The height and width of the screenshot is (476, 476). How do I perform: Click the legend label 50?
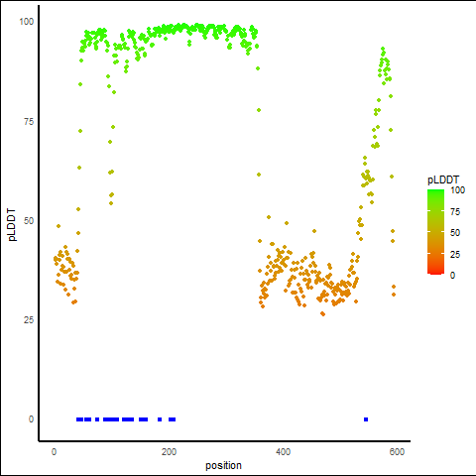(x=455, y=233)
